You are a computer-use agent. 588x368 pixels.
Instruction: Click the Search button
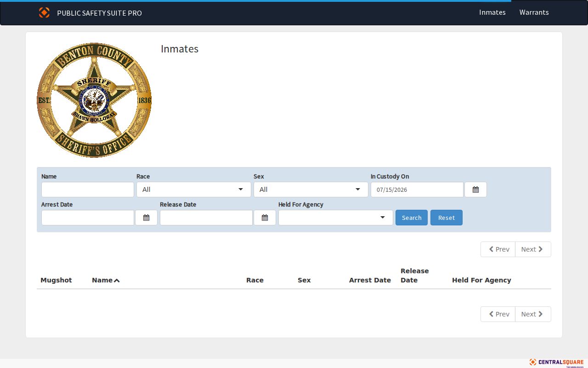pos(412,218)
